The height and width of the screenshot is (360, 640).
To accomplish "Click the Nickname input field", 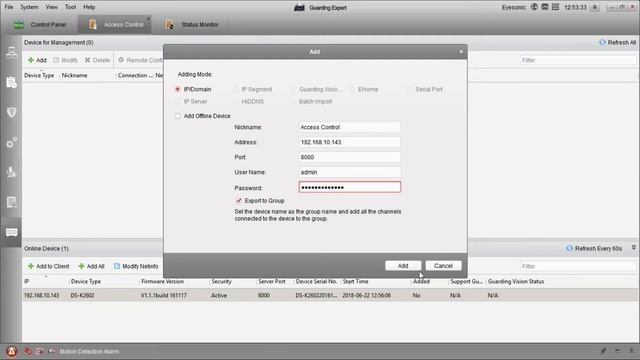I will pyautogui.click(x=349, y=127).
